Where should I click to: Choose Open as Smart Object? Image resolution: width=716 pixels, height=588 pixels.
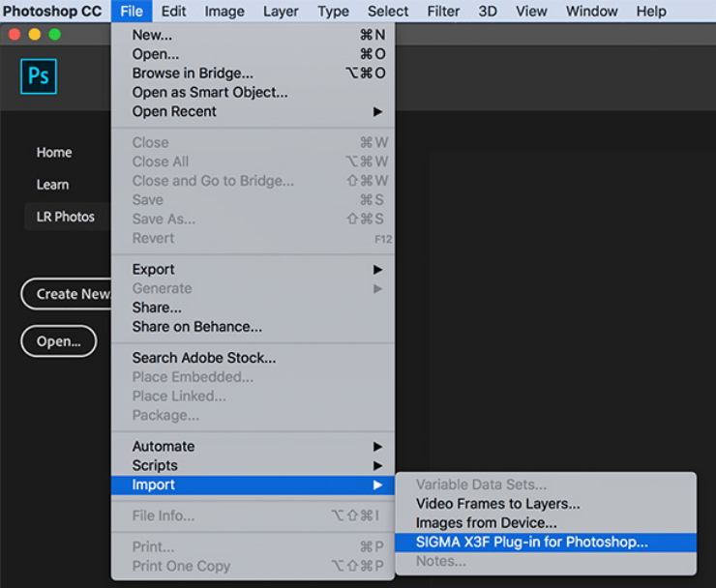pyautogui.click(x=210, y=93)
